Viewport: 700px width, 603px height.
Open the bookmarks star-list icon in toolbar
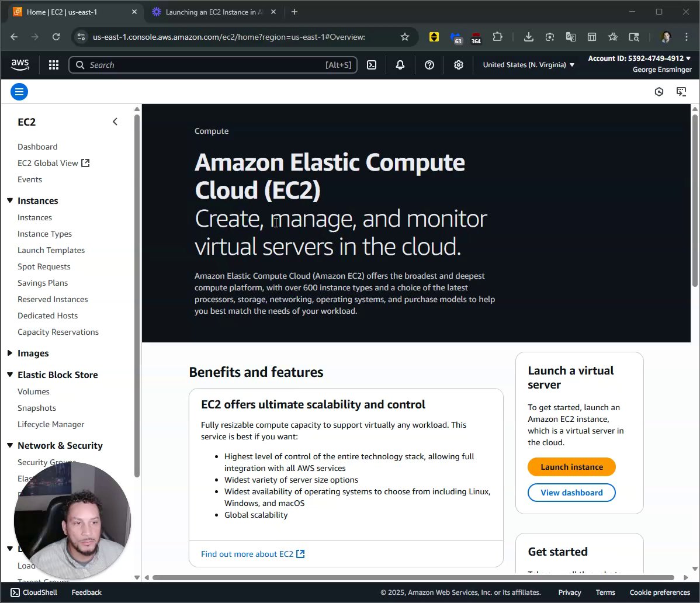[x=613, y=37]
